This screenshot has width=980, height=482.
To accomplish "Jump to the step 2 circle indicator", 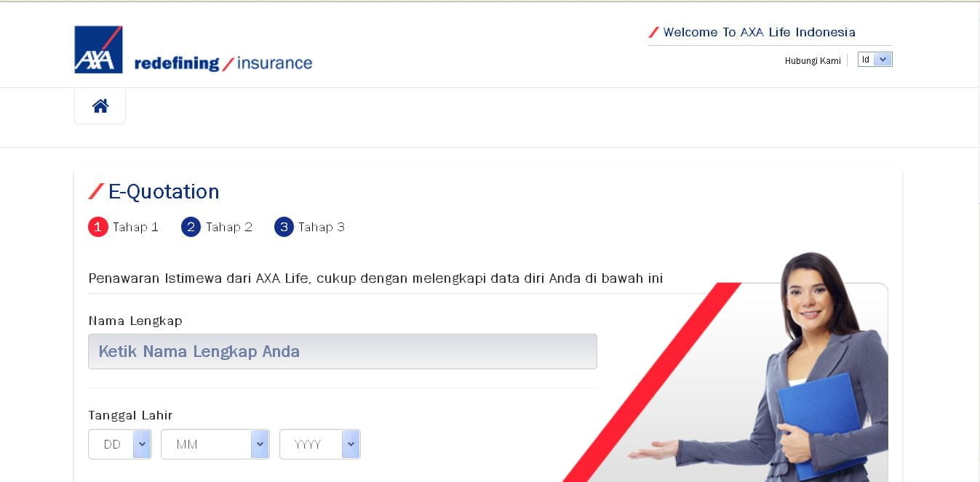I will 191,227.
